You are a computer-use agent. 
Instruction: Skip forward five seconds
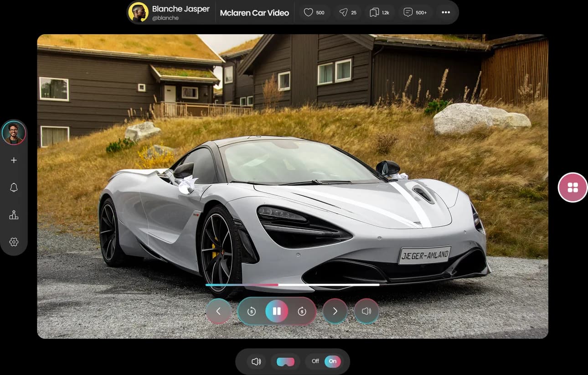point(302,311)
